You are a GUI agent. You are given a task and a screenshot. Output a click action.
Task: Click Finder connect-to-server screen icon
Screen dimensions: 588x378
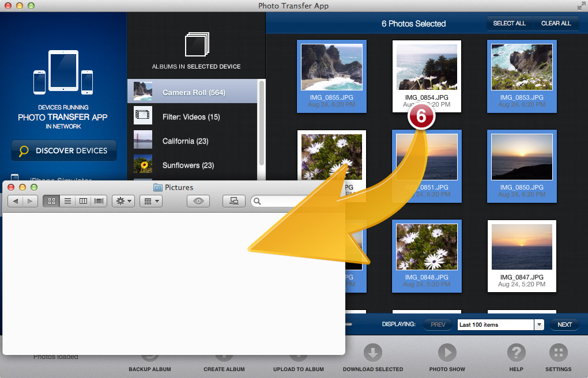tap(234, 201)
